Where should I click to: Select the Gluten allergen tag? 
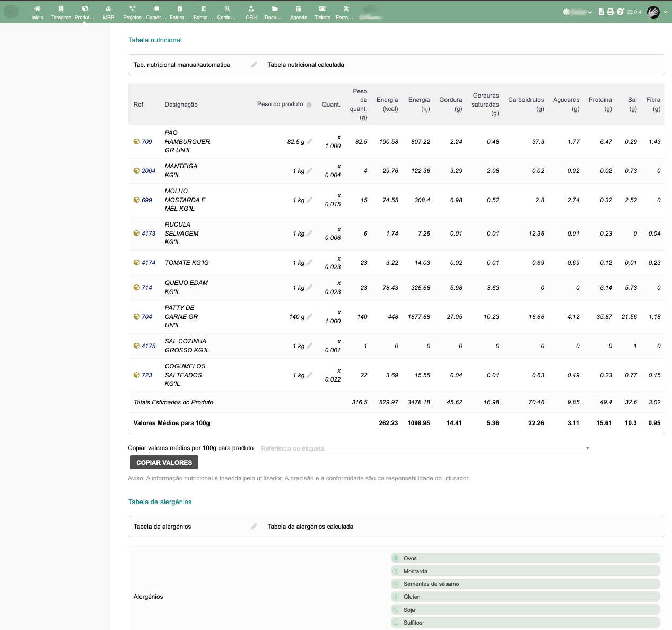tap(412, 597)
